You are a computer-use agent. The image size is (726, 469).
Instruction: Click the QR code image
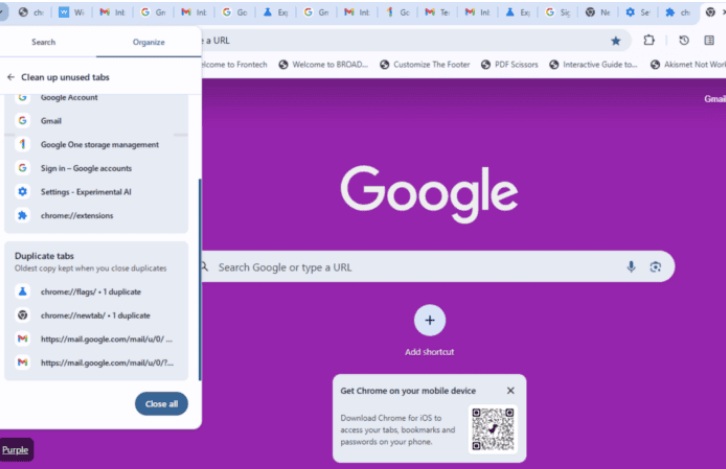coord(493,429)
